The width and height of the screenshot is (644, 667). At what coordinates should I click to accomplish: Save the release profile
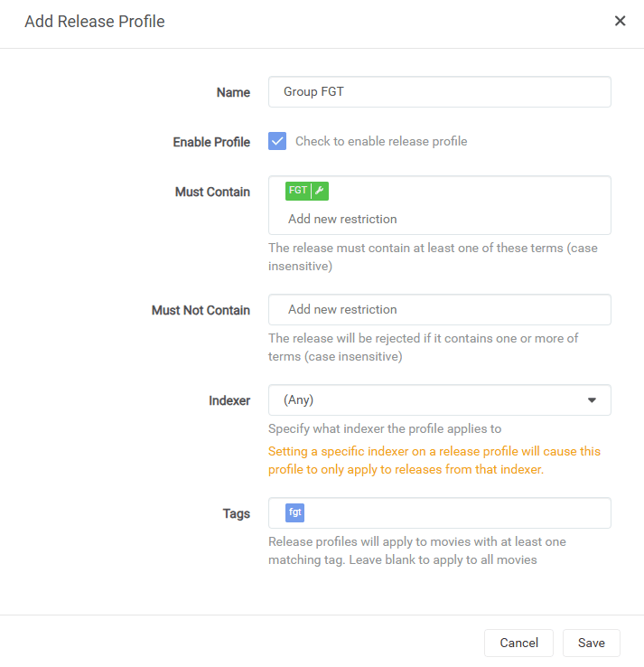coord(592,643)
